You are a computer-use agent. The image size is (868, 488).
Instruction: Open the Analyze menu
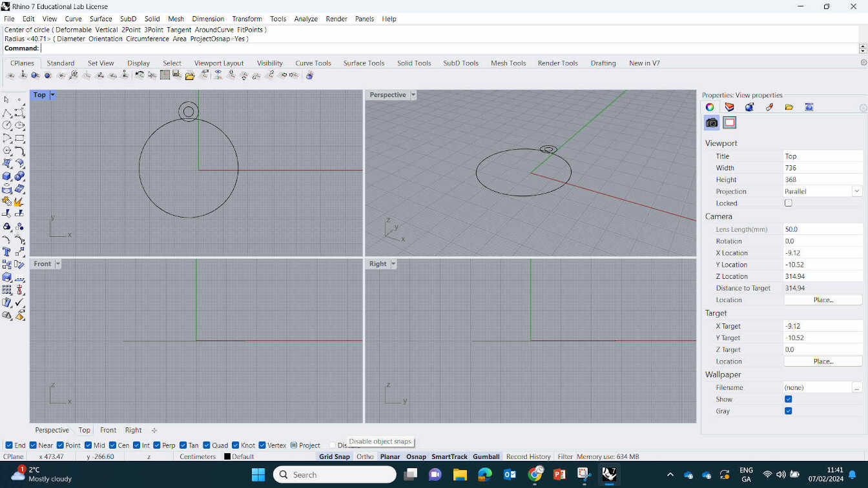(x=305, y=19)
